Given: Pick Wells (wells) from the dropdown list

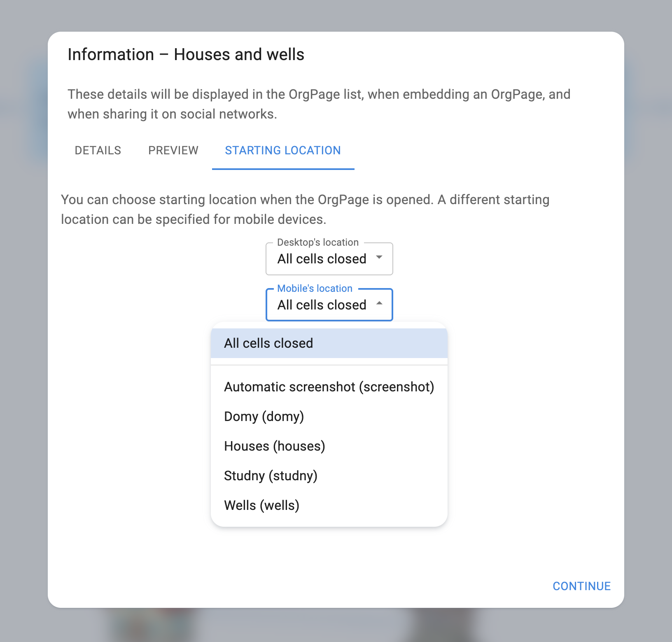Looking at the screenshot, I should click(x=261, y=505).
